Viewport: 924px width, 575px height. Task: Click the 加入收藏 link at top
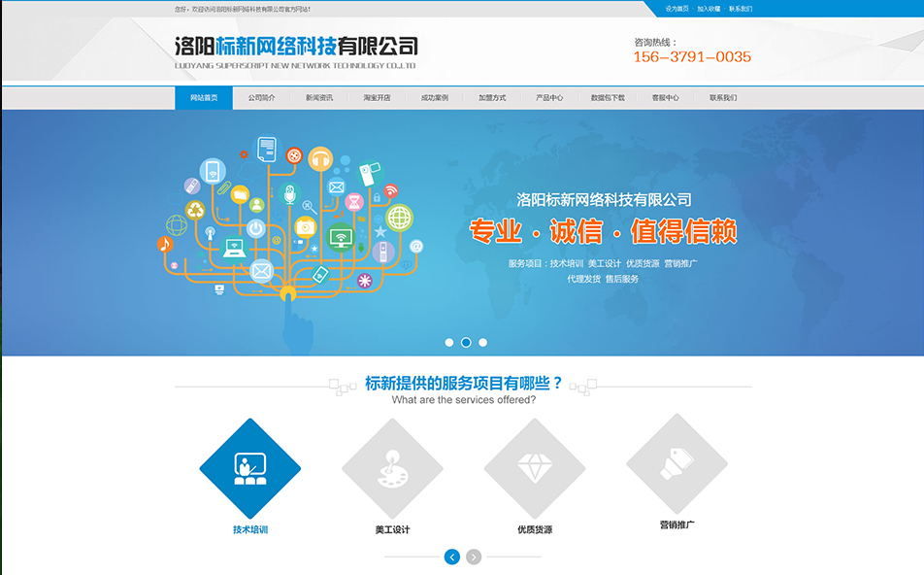coord(709,9)
